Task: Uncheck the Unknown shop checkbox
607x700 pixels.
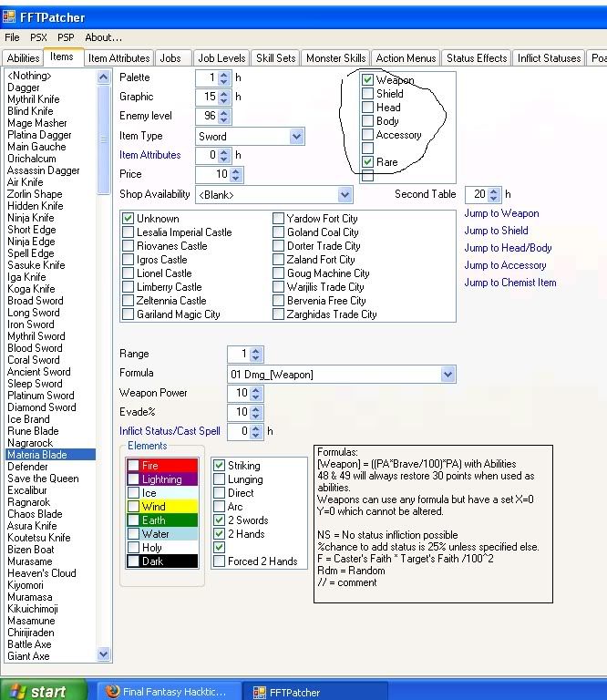Action: [129, 219]
